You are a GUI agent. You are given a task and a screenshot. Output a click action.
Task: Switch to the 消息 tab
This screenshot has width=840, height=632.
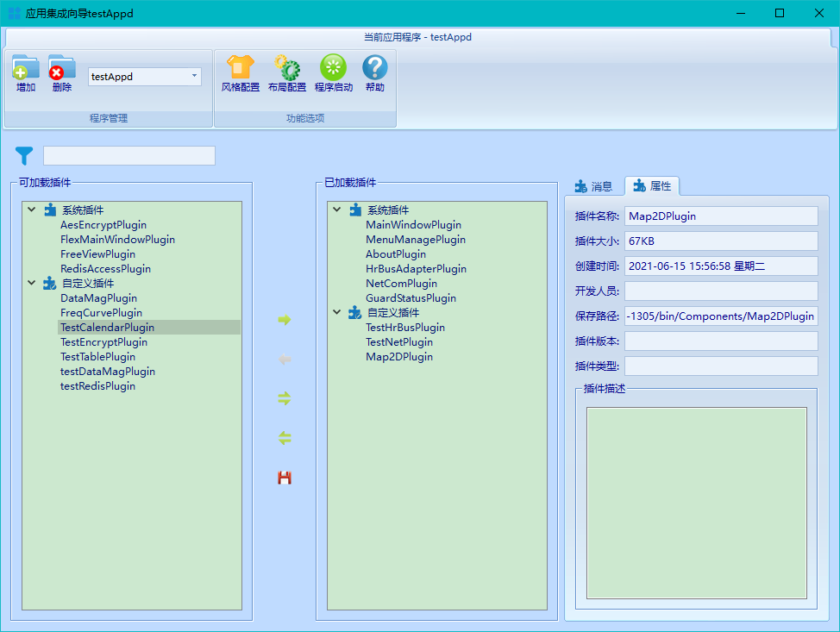pyautogui.click(x=593, y=186)
